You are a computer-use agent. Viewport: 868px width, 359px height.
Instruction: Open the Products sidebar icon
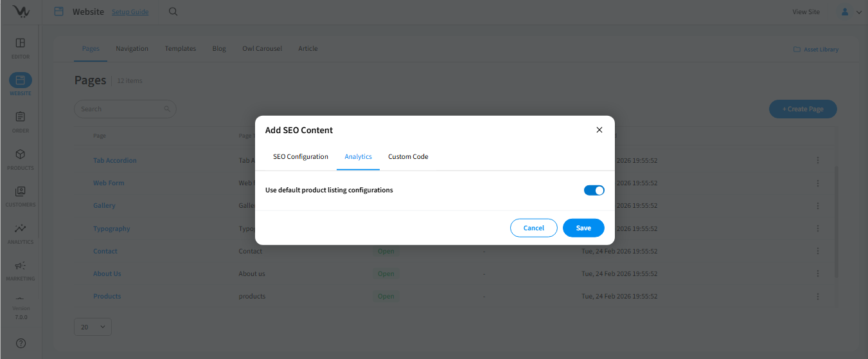20,155
